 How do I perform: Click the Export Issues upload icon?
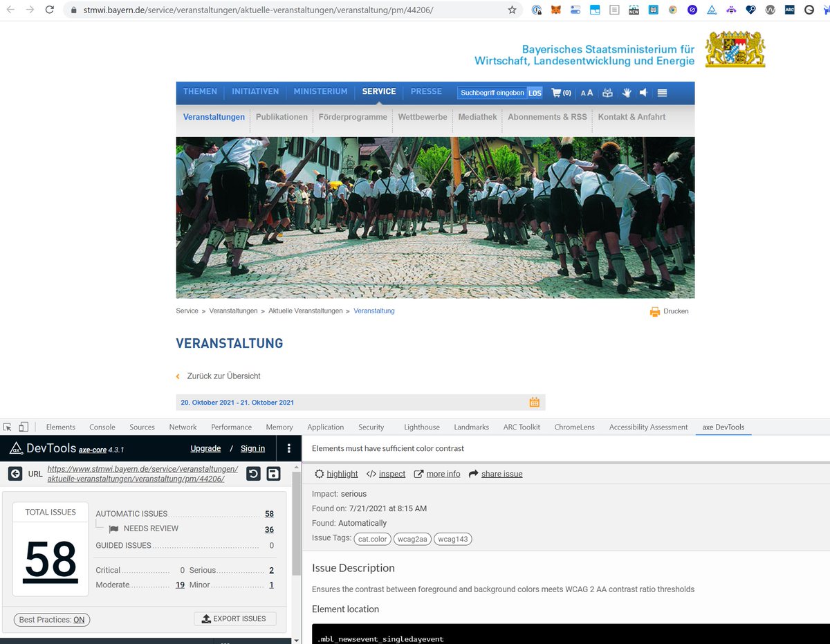coord(205,618)
